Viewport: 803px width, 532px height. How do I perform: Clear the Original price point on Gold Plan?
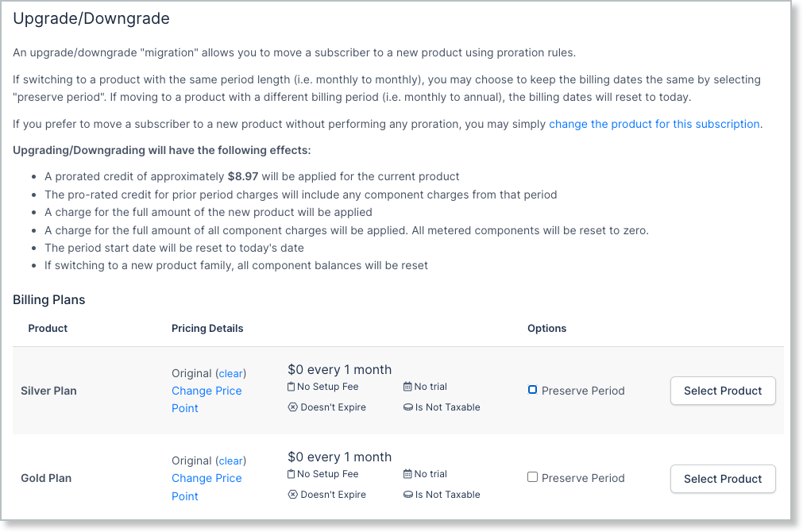[x=230, y=461]
